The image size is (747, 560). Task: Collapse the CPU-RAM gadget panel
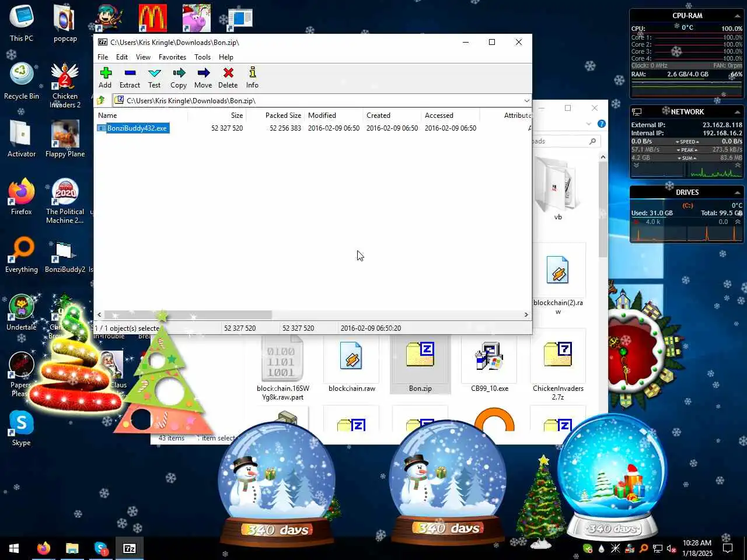[x=737, y=16]
